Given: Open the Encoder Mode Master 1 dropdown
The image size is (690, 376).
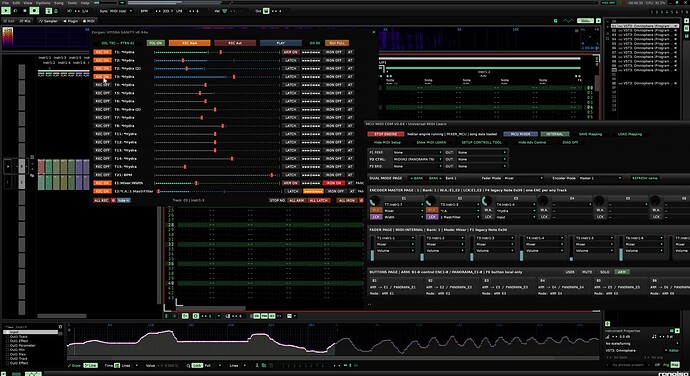Looking at the screenshot, I should (x=600, y=178).
